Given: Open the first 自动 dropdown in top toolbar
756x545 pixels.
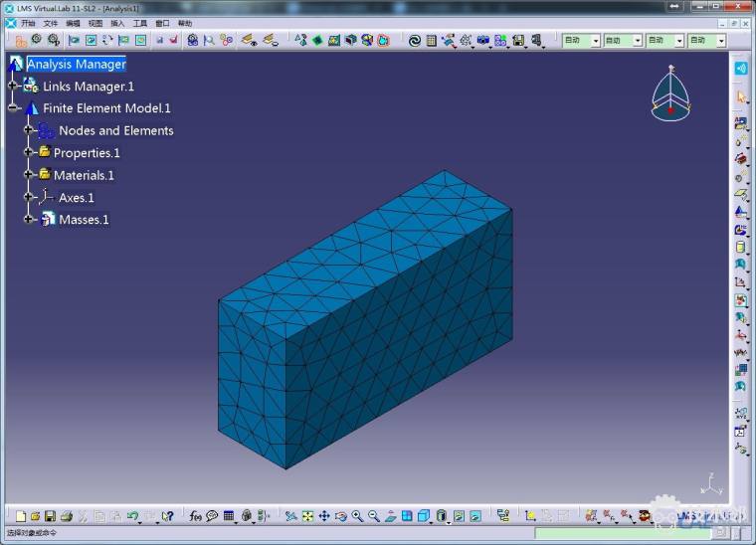Looking at the screenshot, I should (x=596, y=41).
